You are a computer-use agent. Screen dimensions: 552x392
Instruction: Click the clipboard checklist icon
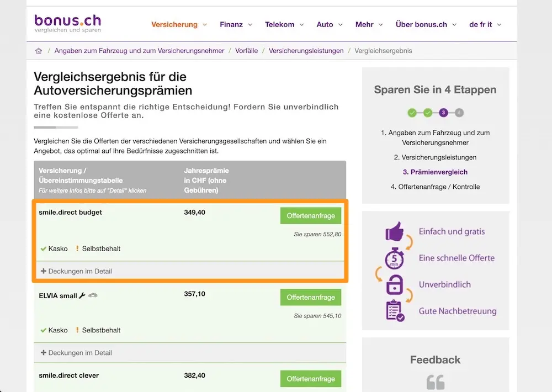(x=395, y=311)
